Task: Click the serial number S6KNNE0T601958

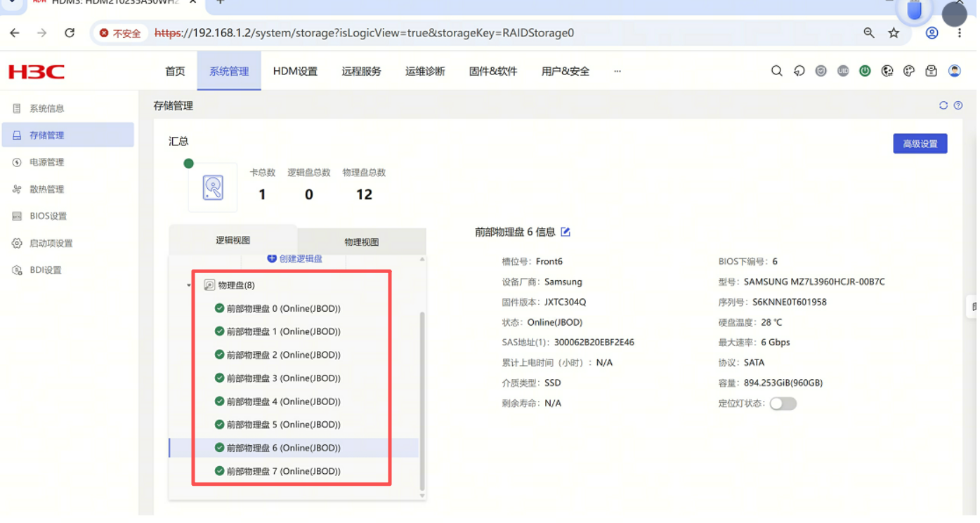Action: coord(789,302)
